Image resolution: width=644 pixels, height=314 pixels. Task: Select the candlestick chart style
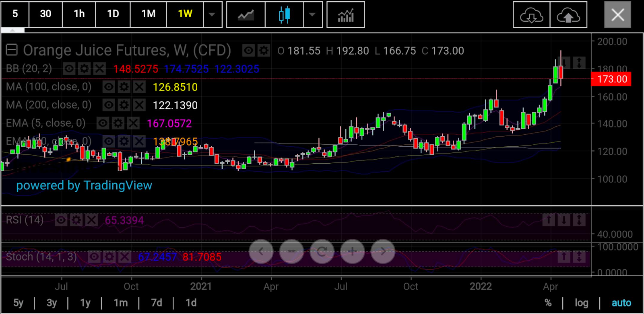284,14
